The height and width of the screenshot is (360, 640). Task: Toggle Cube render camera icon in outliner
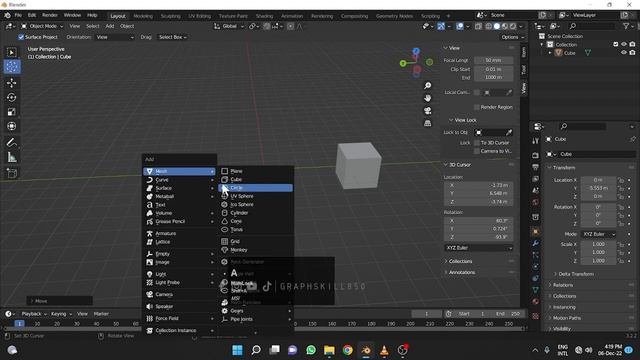pyautogui.click(x=632, y=53)
